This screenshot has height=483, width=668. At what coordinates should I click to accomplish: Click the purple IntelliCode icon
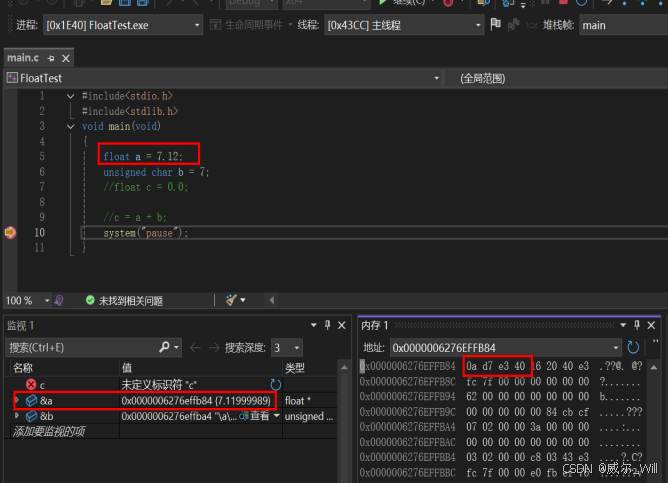59,301
